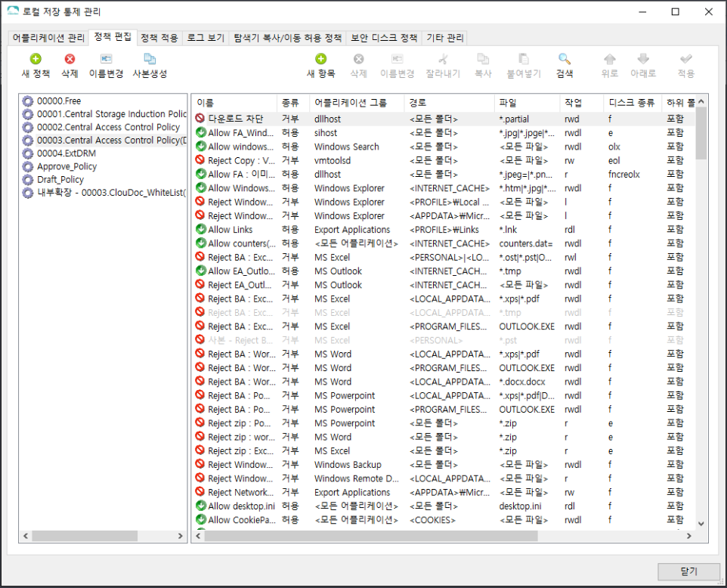Click the 잘라내기 (cut) scissors icon
The image size is (727, 588).
[443, 59]
